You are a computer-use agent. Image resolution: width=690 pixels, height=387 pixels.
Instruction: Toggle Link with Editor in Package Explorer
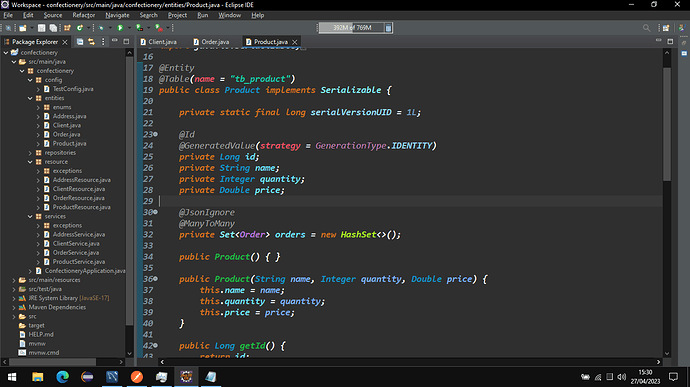91,41
